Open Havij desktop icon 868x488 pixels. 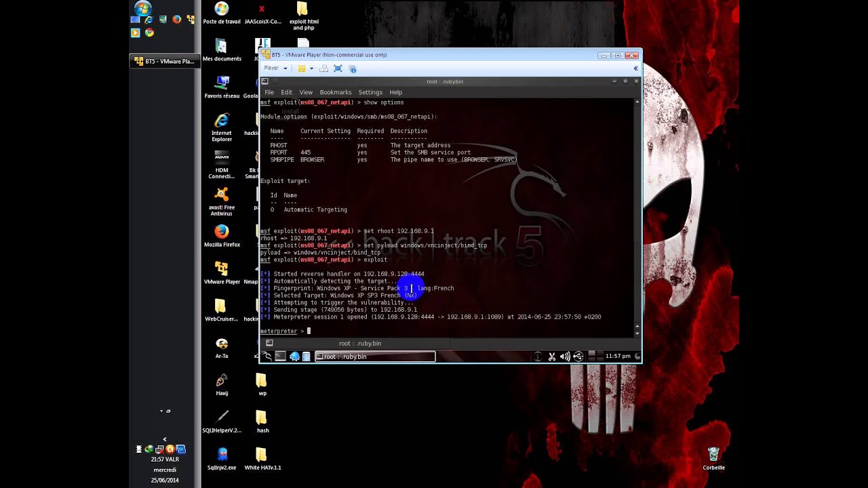[222, 385]
